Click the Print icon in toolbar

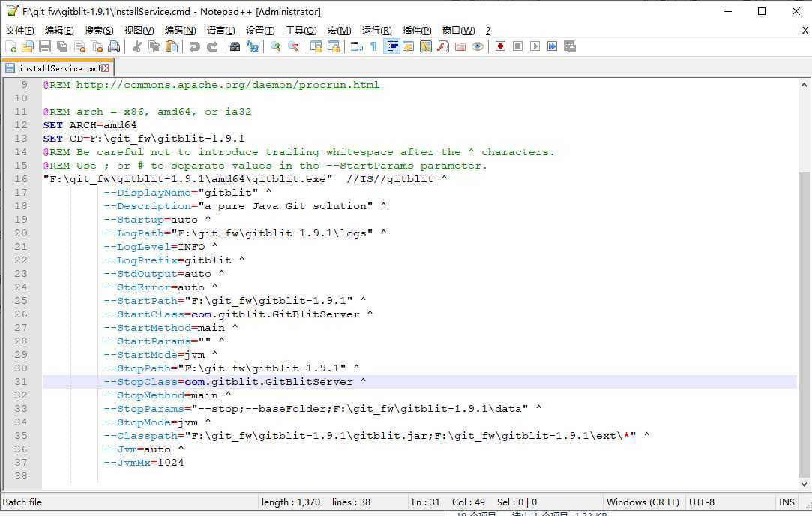[x=114, y=46]
